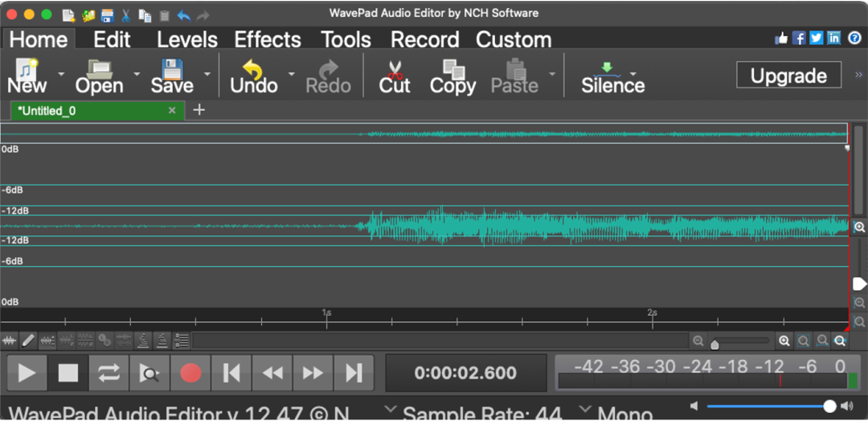Click the fast forward button
This screenshot has width=868, height=421.
313,373
